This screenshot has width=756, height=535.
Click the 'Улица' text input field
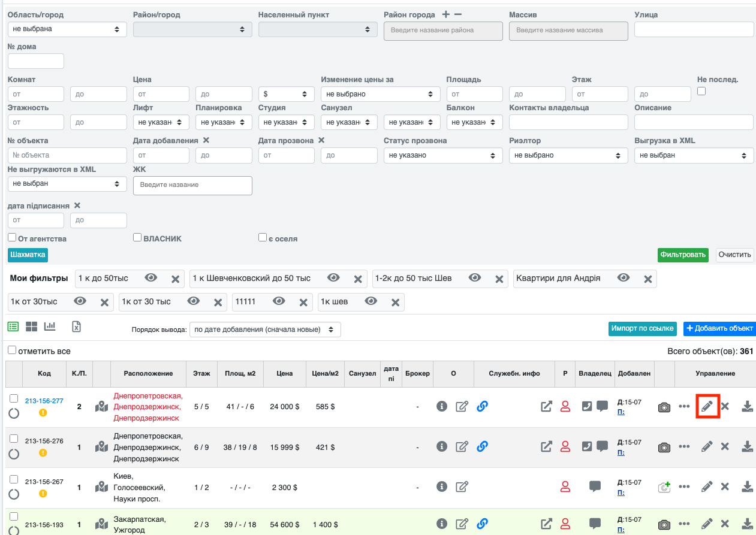694,29
